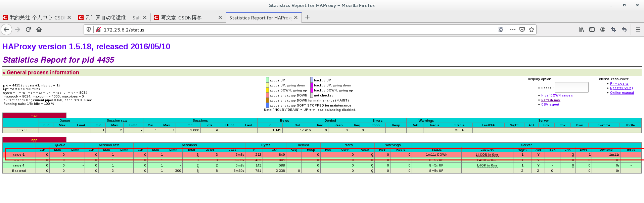The width and height of the screenshot is (644, 203).
Task: Click the Frontend row label
Action: (20, 130)
